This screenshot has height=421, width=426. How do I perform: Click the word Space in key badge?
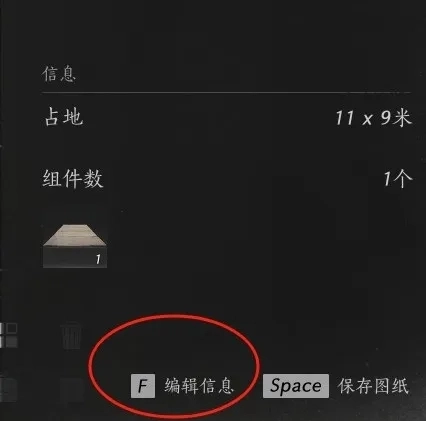click(296, 386)
